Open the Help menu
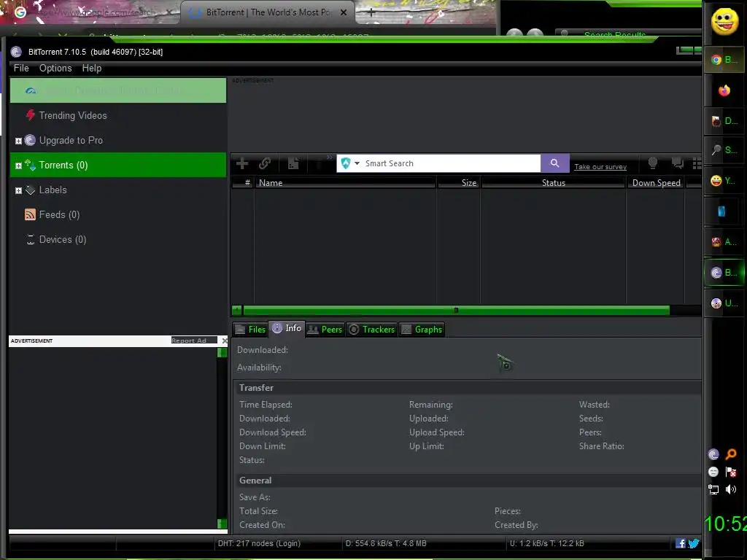Image resolution: width=747 pixels, height=560 pixels. tap(92, 68)
